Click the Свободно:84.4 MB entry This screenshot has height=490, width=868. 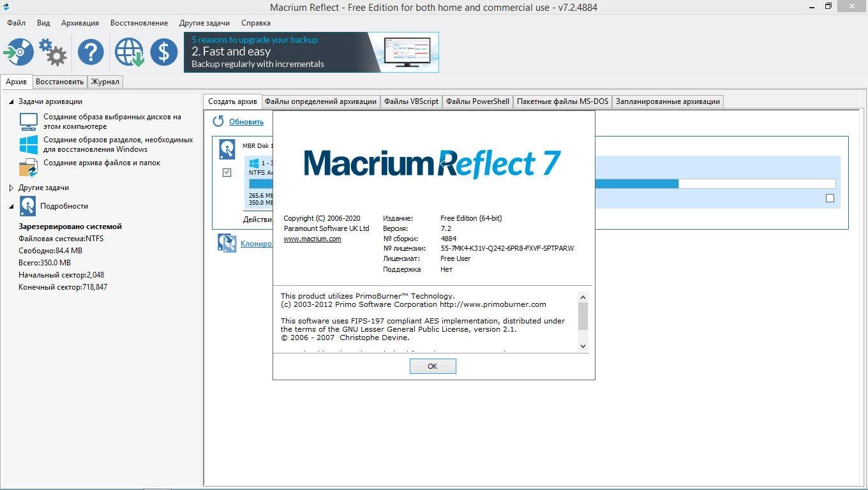pos(50,251)
